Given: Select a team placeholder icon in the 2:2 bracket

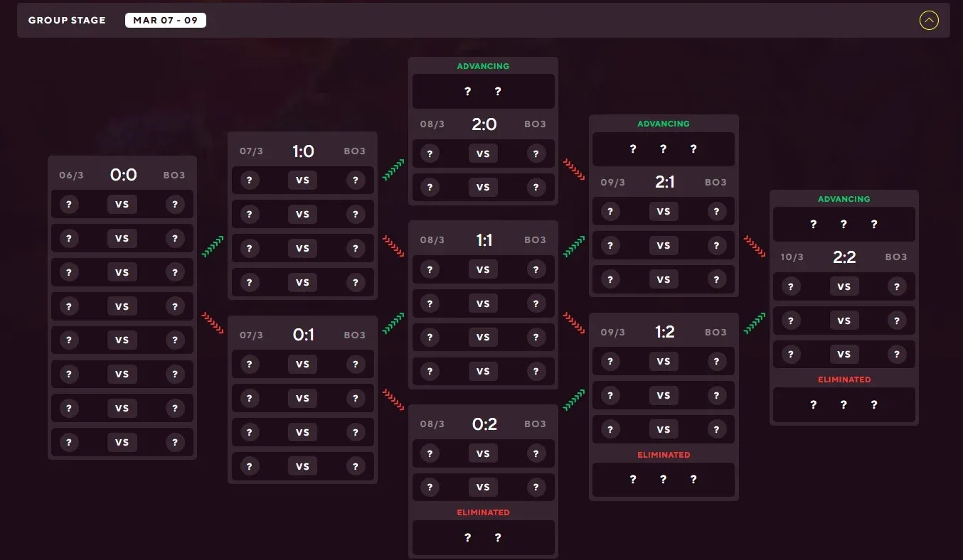Looking at the screenshot, I should 791,286.
